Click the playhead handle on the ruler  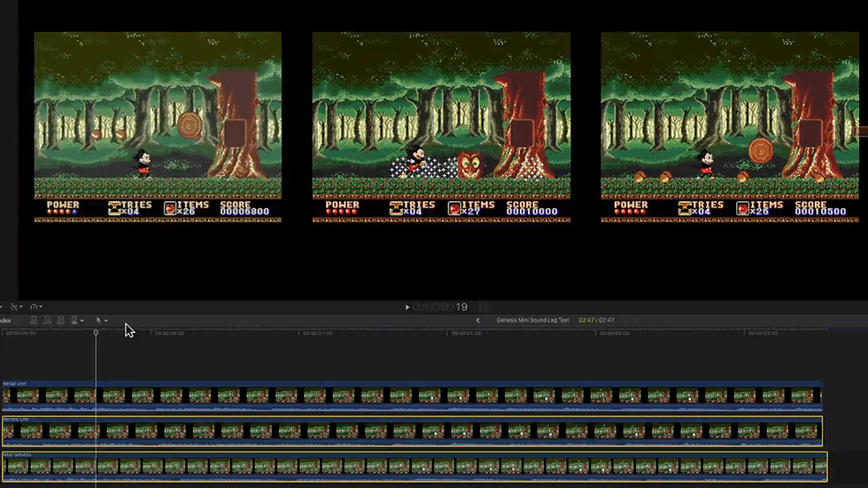tap(96, 332)
